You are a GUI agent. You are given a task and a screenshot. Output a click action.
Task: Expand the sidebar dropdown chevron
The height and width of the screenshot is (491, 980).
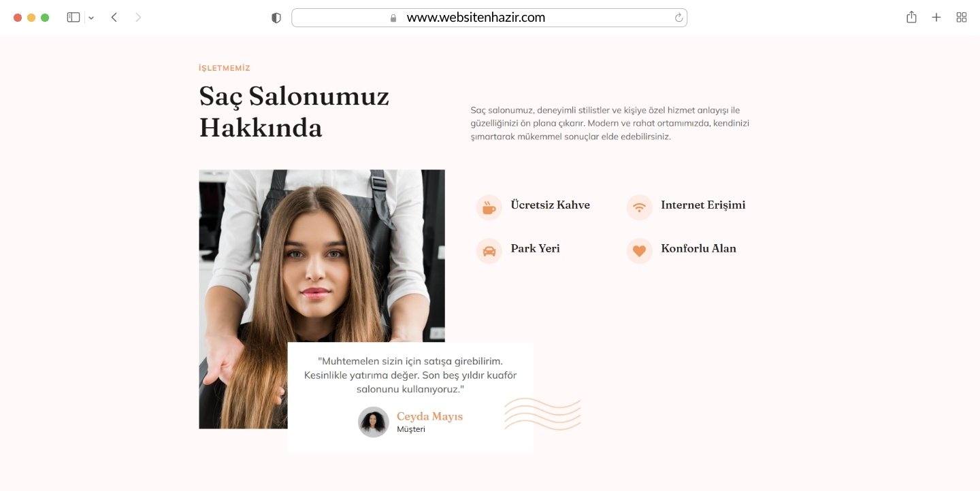(x=91, y=18)
